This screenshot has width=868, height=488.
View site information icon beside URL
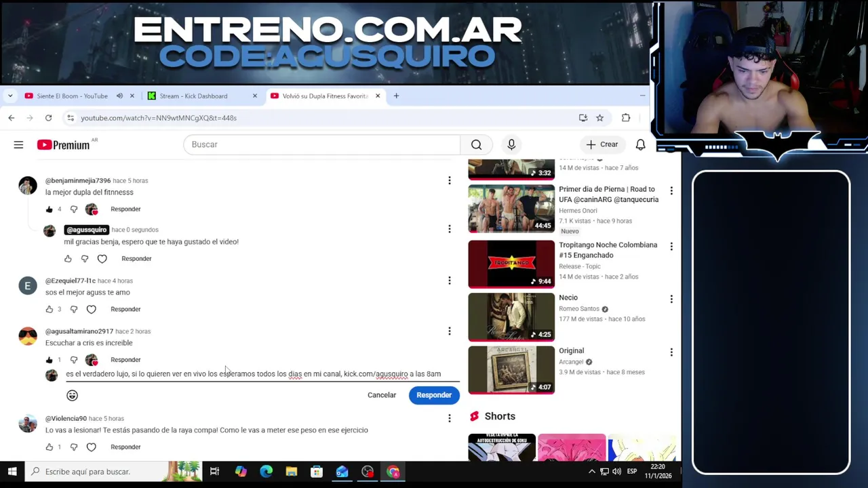click(70, 118)
